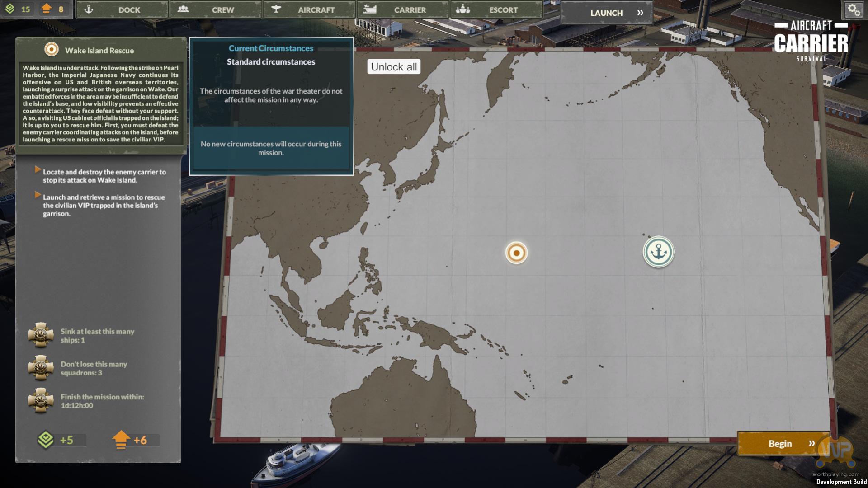Select the Carrier tab

(403, 9)
